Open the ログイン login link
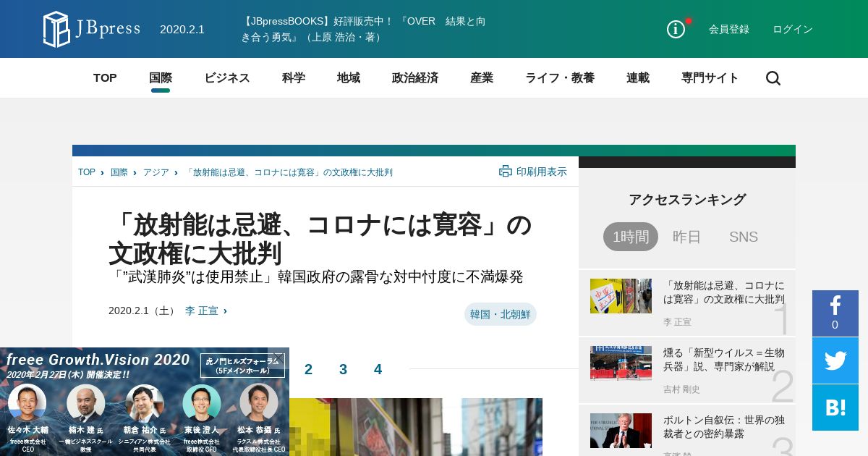 [793, 29]
